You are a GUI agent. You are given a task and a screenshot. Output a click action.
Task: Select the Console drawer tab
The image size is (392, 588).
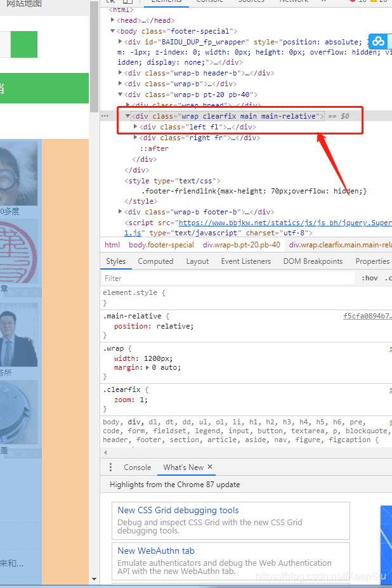pos(137,467)
